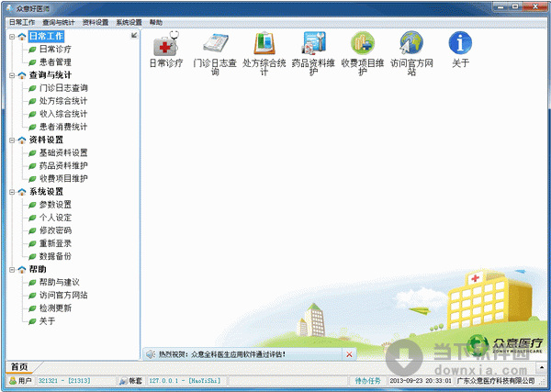Select 修改密码 in the sidebar tree
The width and height of the screenshot is (551, 392).
coord(55,230)
